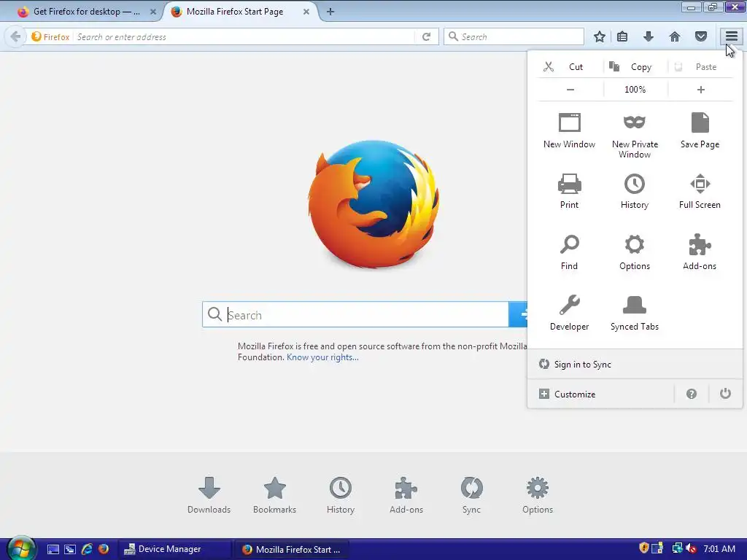The image size is (747, 560).
Task: Click Copy in the edit controls
Action: [635, 66]
